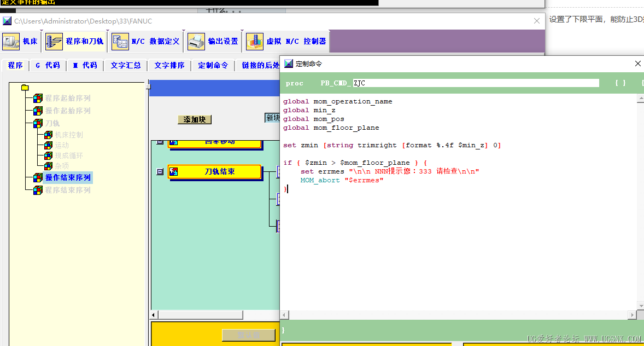Select 操作结束序列 in the tree
The image size is (644, 346).
[68, 177]
